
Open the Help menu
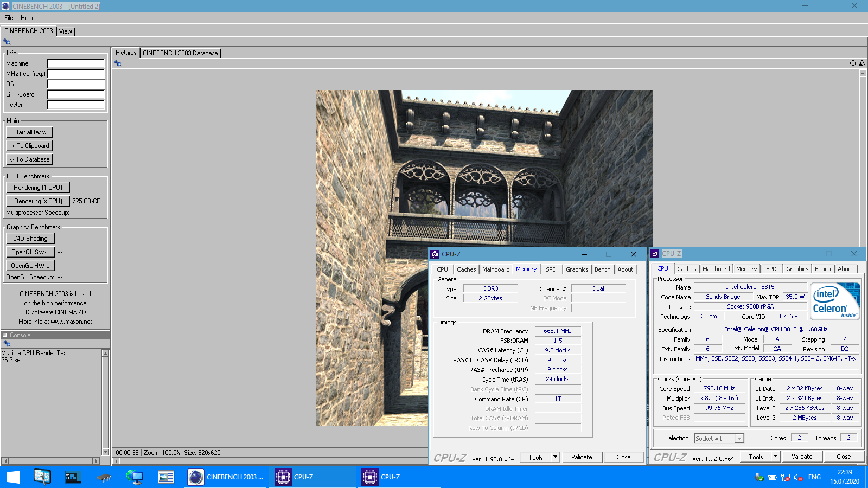tap(27, 18)
